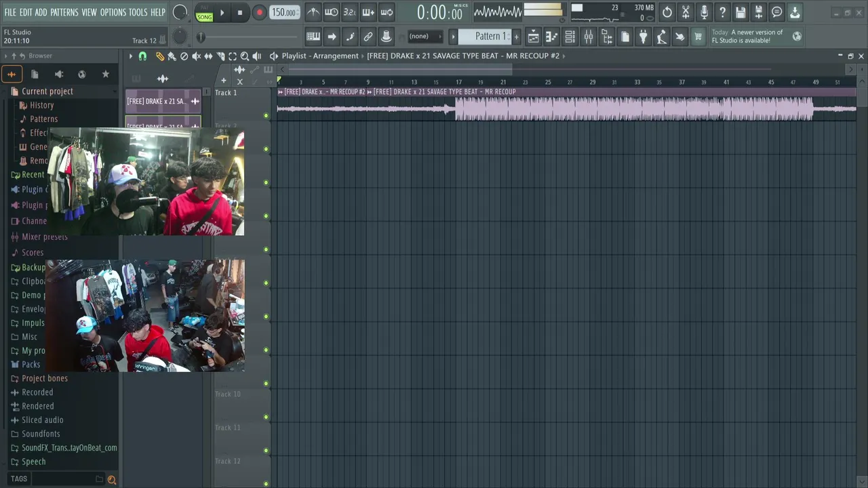This screenshot has height=488, width=868.
Task: Select the Mute tool in playlist
Action: 197,56
